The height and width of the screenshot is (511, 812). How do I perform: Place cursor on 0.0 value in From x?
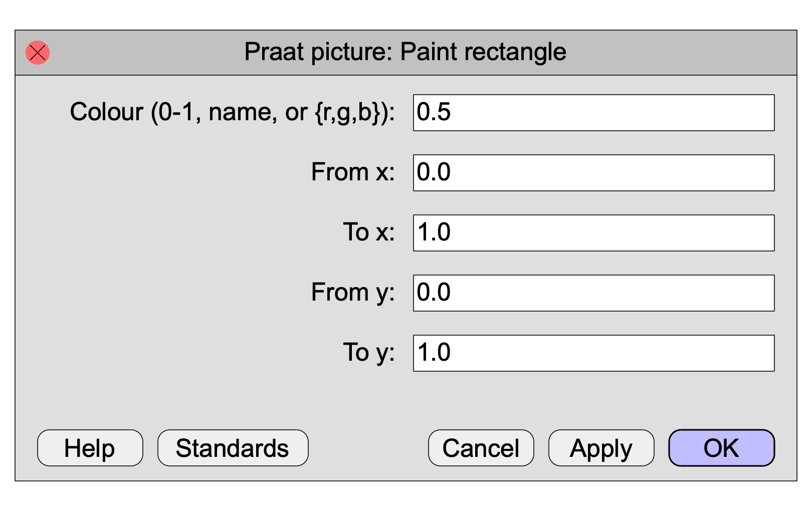coord(434,172)
